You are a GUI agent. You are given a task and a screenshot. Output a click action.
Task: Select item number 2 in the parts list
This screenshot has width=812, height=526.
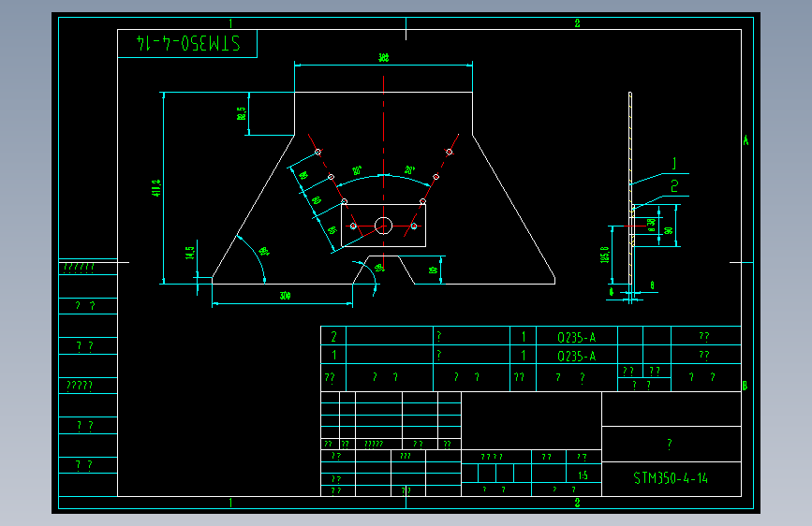[333, 337]
